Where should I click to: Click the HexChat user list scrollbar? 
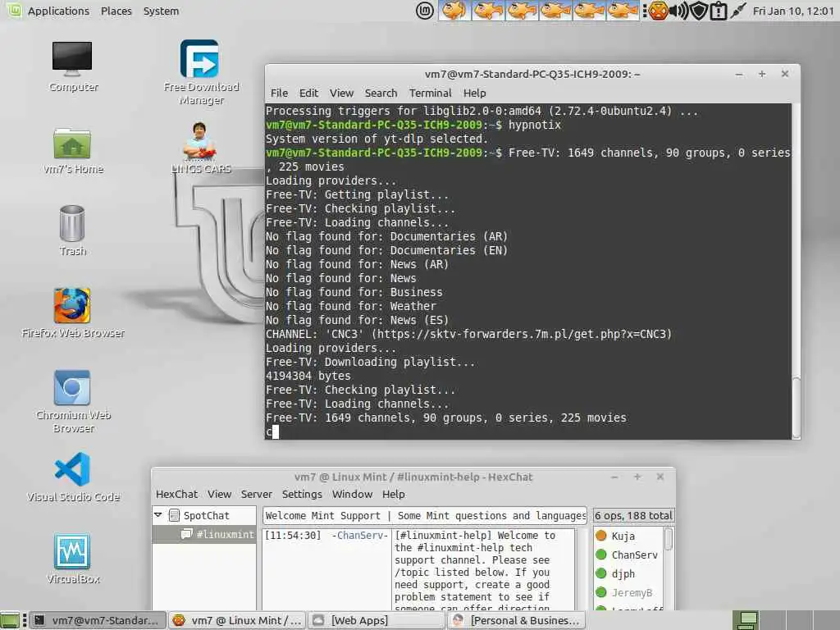pyautogui.click(x=669, y=539)
